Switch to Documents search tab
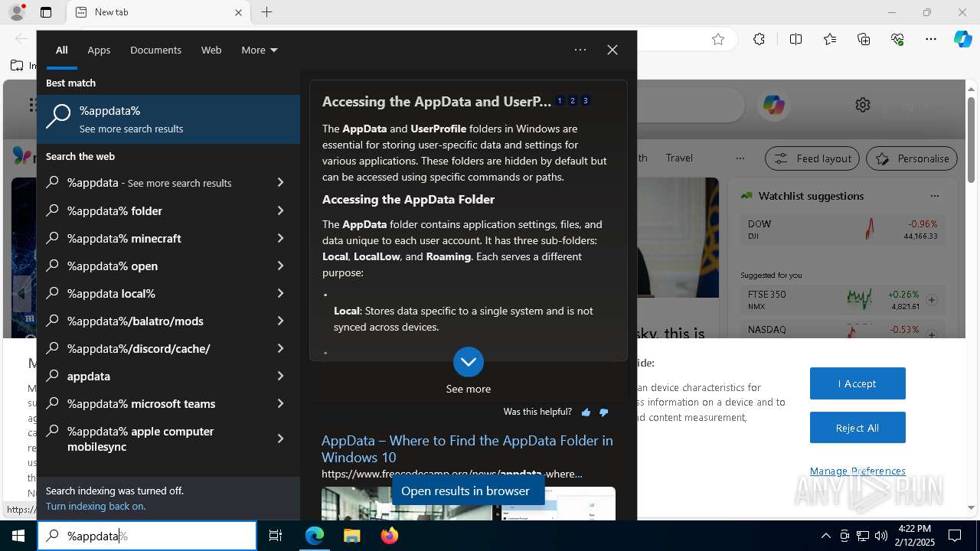 point(155,50)
